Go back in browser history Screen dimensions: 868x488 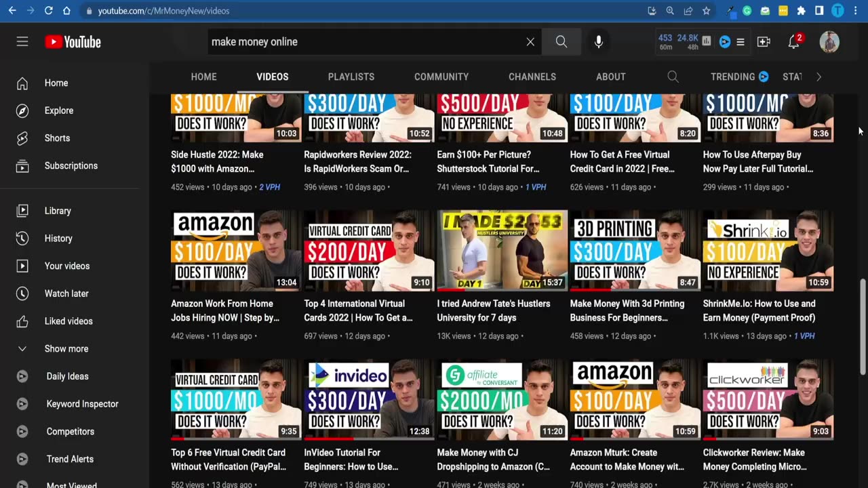coord(12,11)
